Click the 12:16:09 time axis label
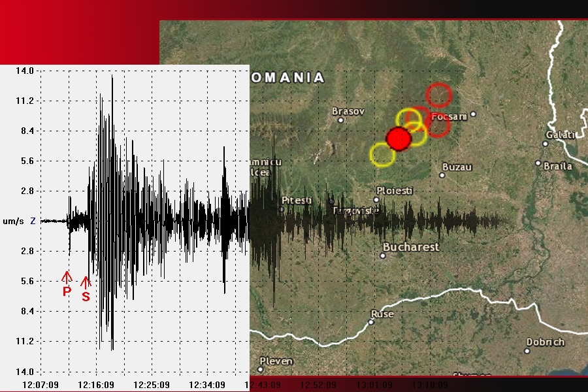The width and height of the screenshot is (588, 392). tap(96, 384)
